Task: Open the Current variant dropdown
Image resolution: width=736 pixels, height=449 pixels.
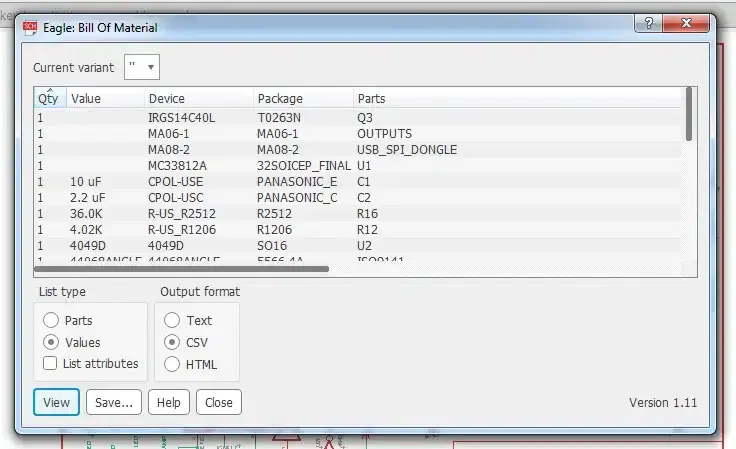Action: pyautogui.click(x=142, y=67)
